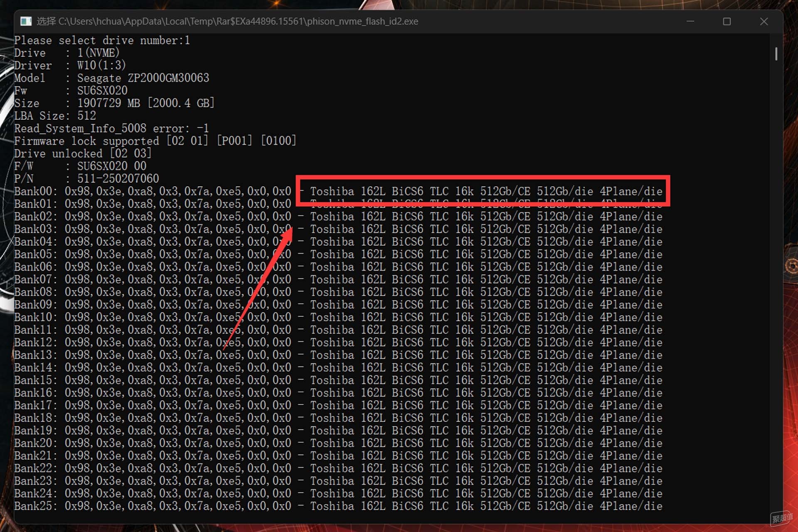798x532 pixels.
Task: Click the Bank13 row
Action: pyautogui.click(x=338, y=355)
